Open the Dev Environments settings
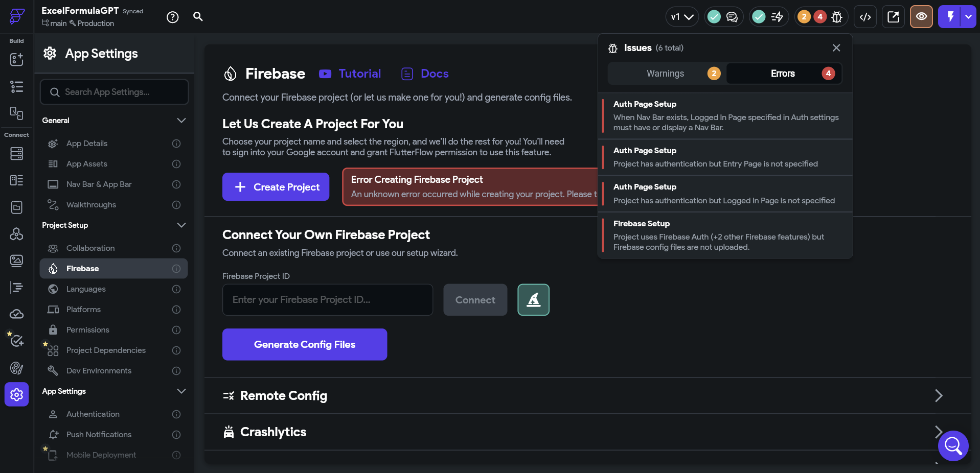Image resolution: width=980 pixels, height=473 pixels. click(x=113, y=371)
